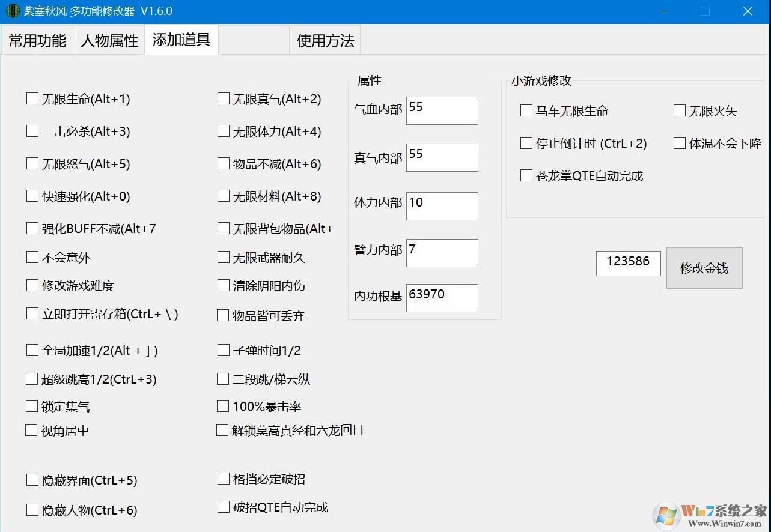Click the trainer's title bar icon

12,11
